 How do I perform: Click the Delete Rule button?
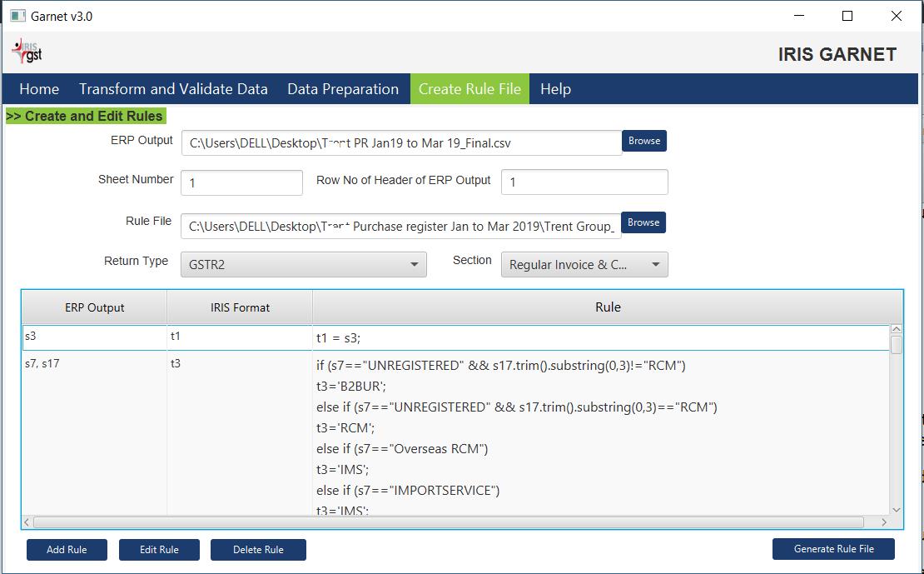[258, 550]
